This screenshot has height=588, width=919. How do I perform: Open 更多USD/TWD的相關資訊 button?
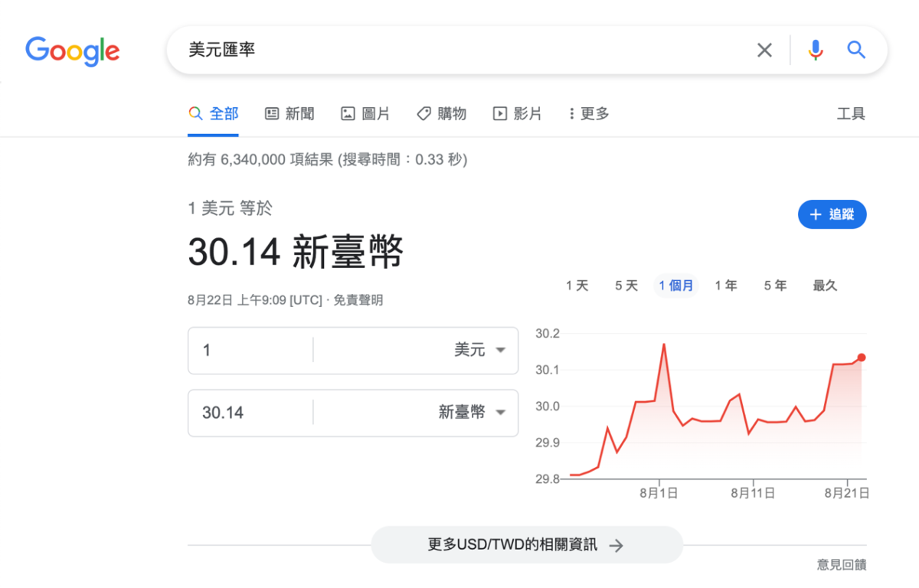(x=526, y=545)
